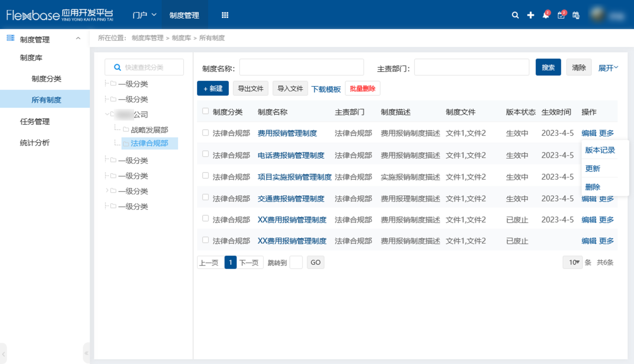The image size is (634, 364).
Task: Open 电话费报销管理制度 link
Action: 292,155
